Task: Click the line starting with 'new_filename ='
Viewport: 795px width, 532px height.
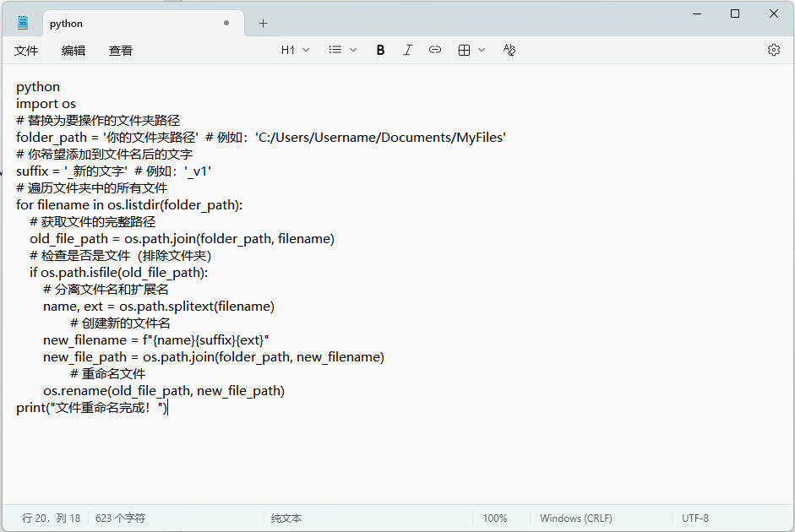Action: pos(156,340)
